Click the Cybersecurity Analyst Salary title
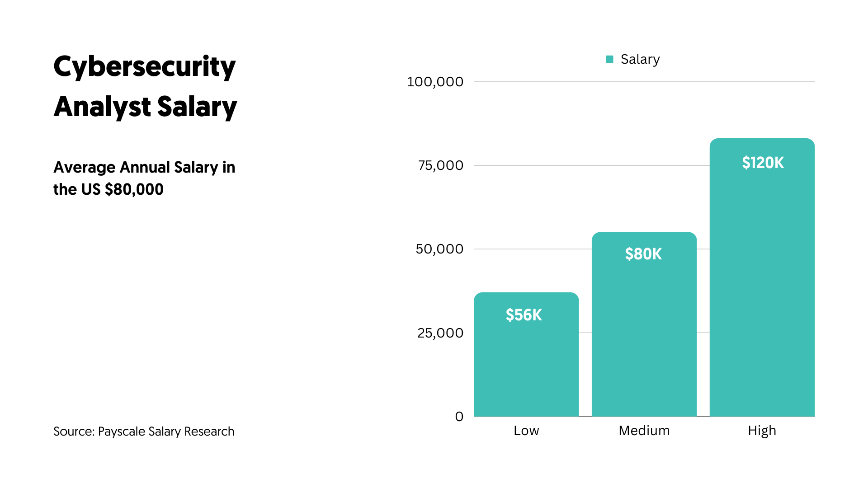 point(145,86)
